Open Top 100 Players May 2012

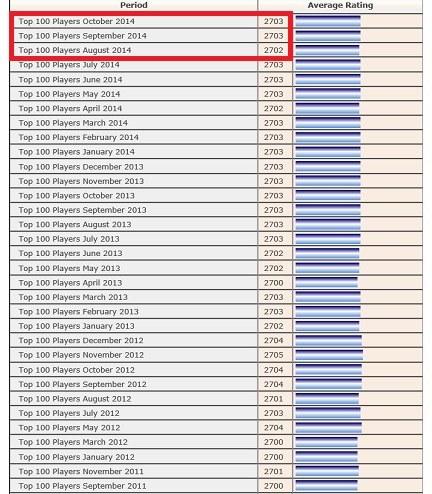click(x=69, y=427)
